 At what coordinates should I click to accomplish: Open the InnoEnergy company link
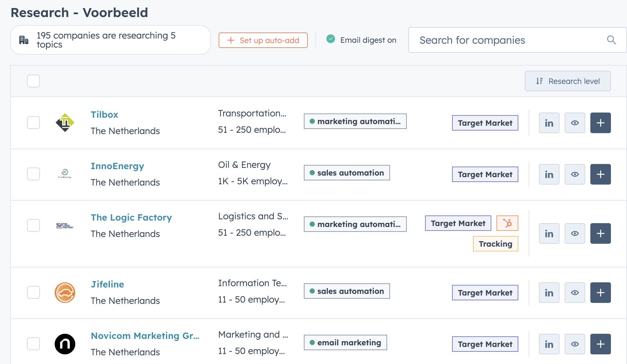[117, 166]
